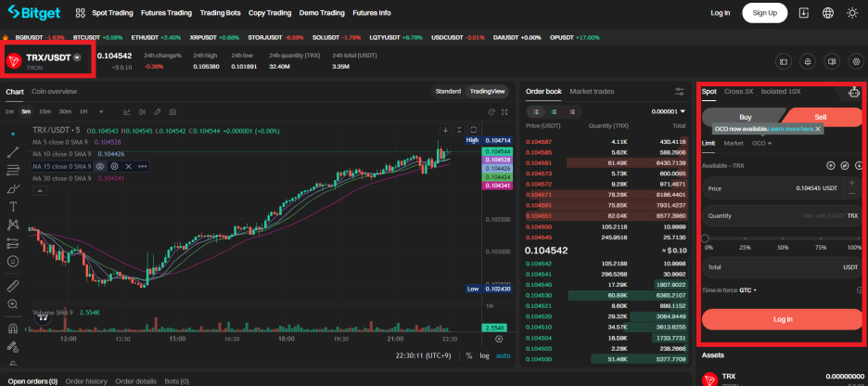Open the layout settings gear icon
The height and width of the screenshot is (386, 868).
coord(857,61)
